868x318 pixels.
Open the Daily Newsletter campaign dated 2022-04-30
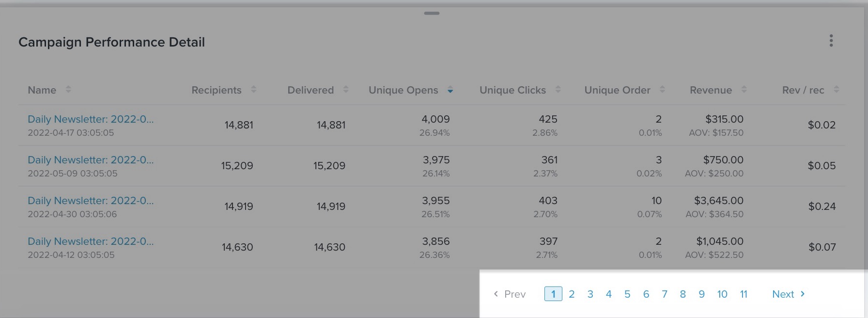click(91, 200)
